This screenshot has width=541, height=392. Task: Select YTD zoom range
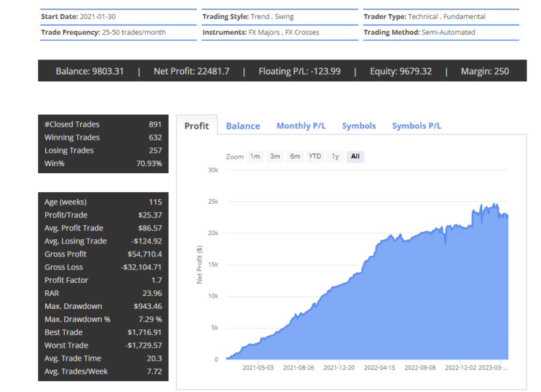coord(315,156)
